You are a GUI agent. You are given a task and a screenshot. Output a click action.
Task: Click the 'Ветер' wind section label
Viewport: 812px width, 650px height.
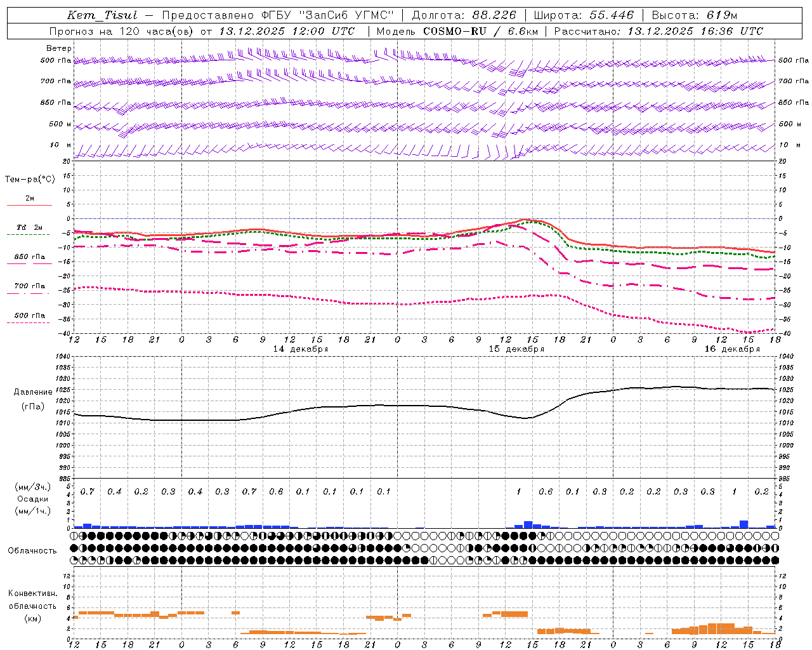(59, 48)
